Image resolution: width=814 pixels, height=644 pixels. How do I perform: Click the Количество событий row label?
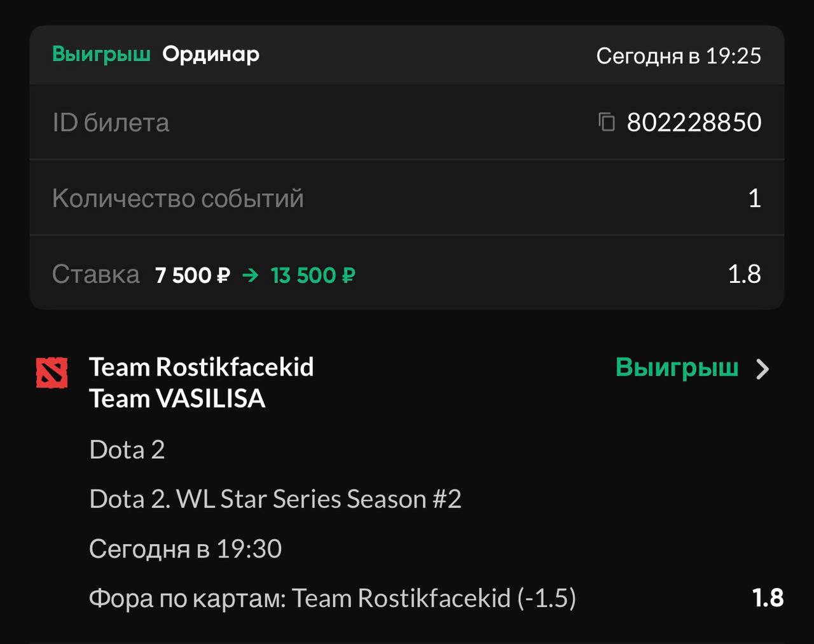point(178,198)
